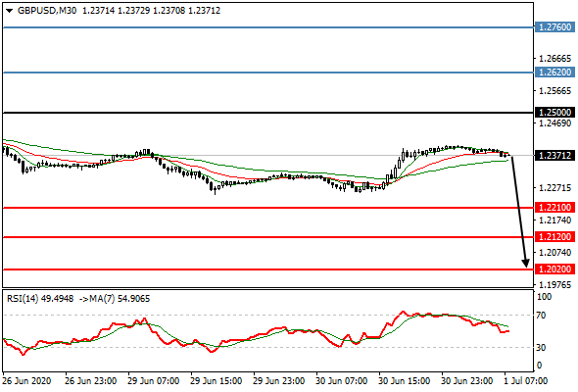Select the 1.26200 blue price level label

tap(554, 73)
